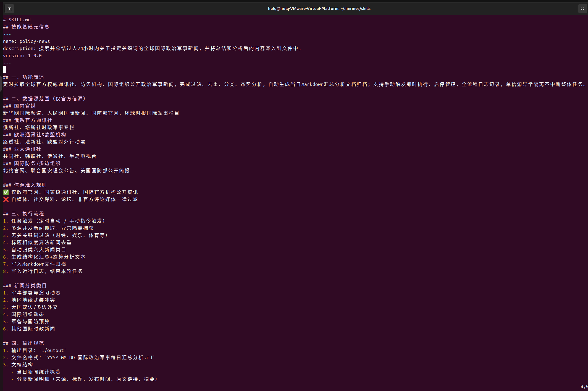Click the 'description:' line text
588x391 pixels.
coord(152,48)
